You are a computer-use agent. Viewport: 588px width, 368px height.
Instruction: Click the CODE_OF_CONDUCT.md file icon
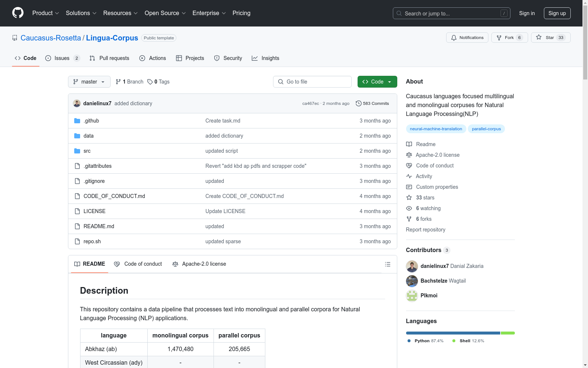point(77,196)
